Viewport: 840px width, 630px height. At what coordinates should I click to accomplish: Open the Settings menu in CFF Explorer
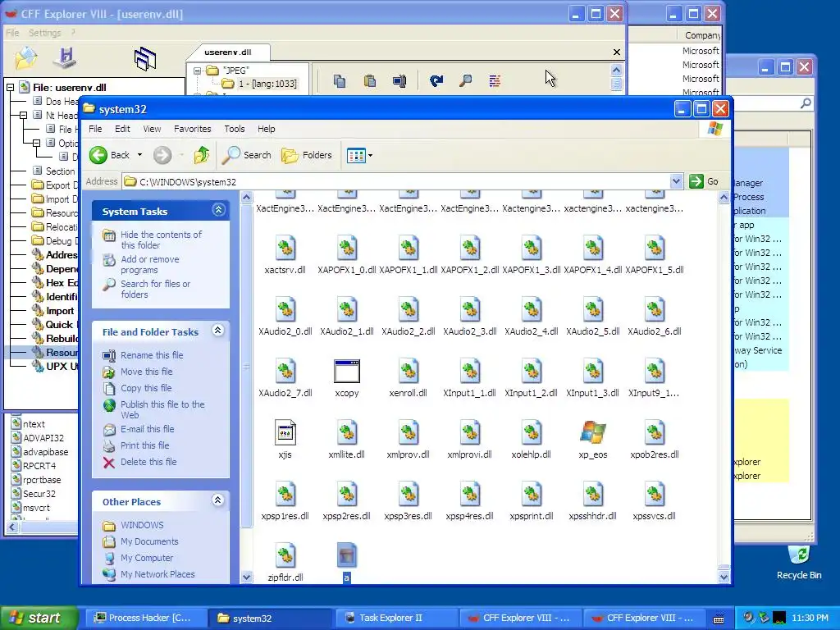[x=44, y=33]
